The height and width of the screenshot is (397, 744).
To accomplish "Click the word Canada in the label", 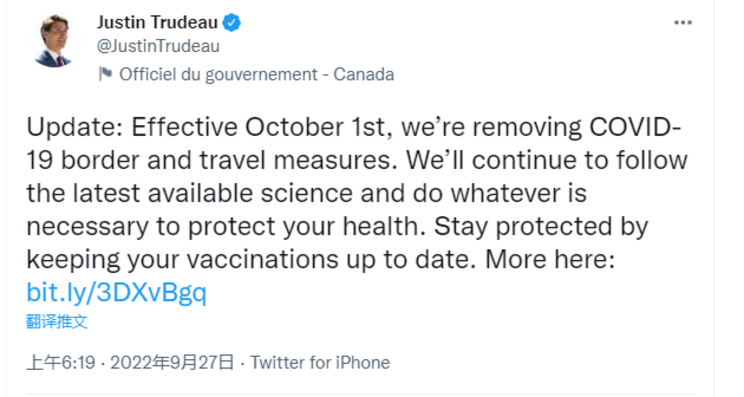I will pos(363,74).
